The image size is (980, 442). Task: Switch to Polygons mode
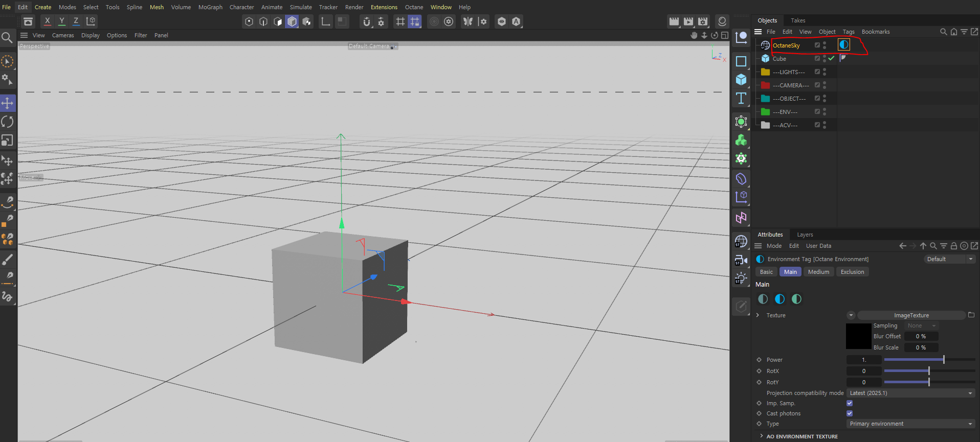pos(278,21)
